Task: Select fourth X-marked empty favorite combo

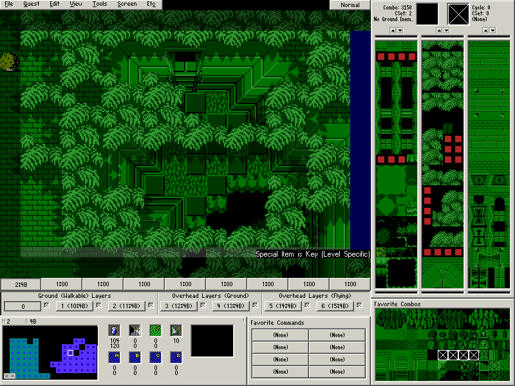Action: pyautogui.click(x=474, y=355)
